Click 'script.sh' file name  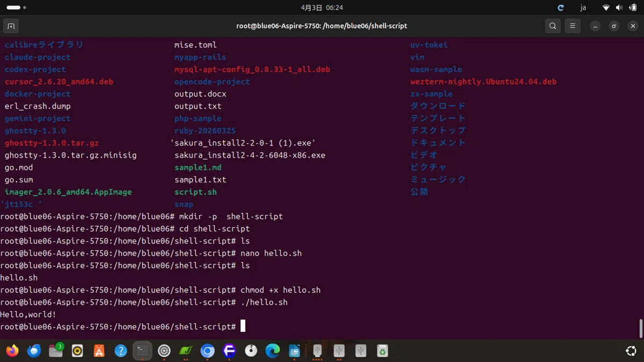(x=195, y=192)
